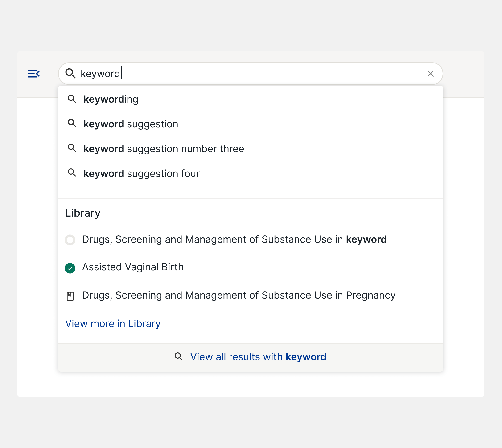Click magnifier icon beside 'keywording'
The image size is (502, 448).
point(72,99)
